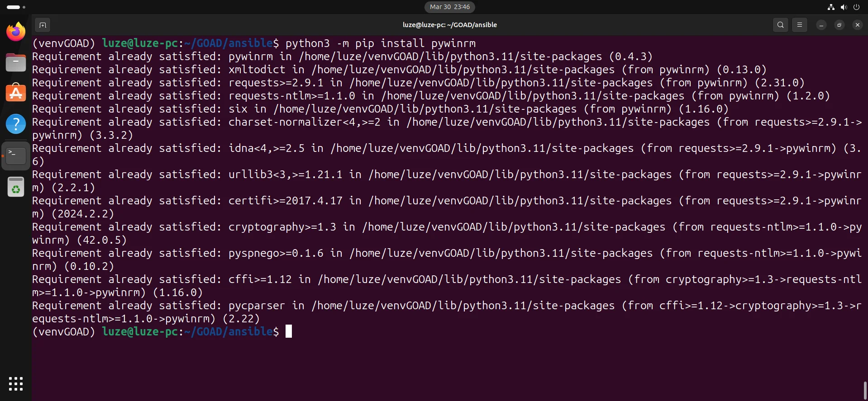Open the Help app in dock

click(16, 124)
